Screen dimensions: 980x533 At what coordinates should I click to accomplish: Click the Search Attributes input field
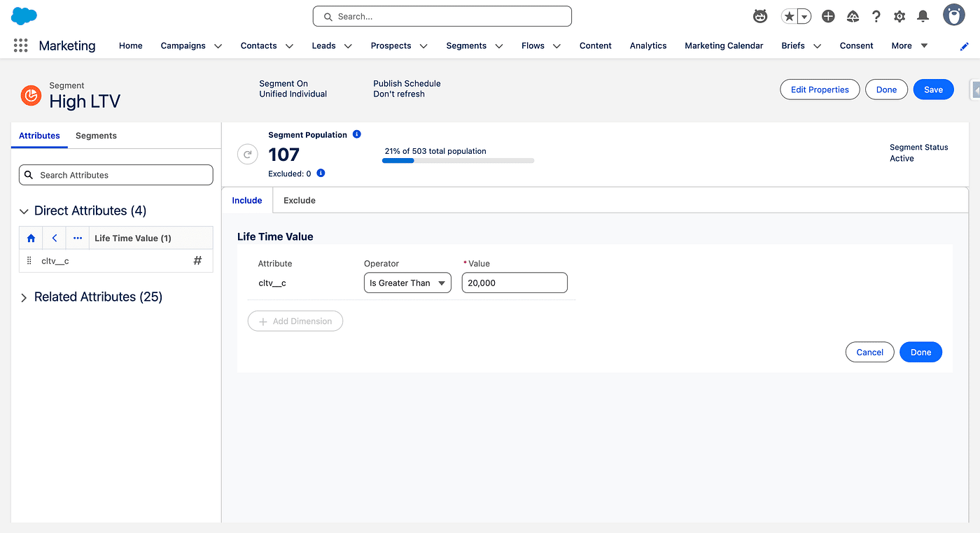coord(115,175)
